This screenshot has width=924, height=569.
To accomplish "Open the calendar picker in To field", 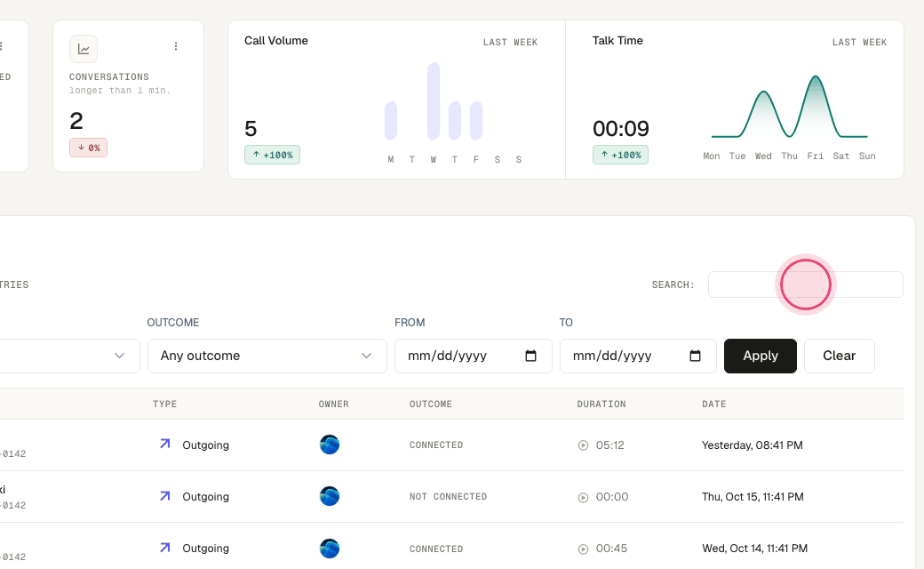I will [x=695, y=356].
